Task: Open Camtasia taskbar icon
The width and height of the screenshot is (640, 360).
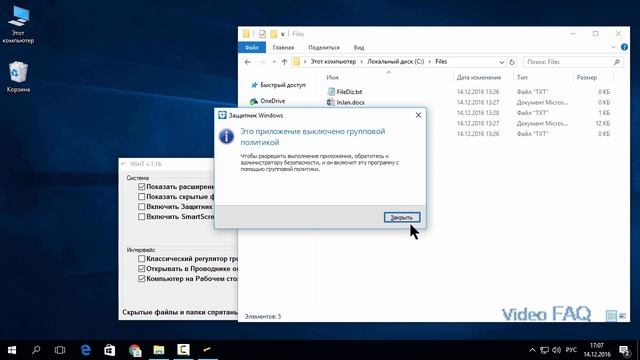Action: [183, 350]
